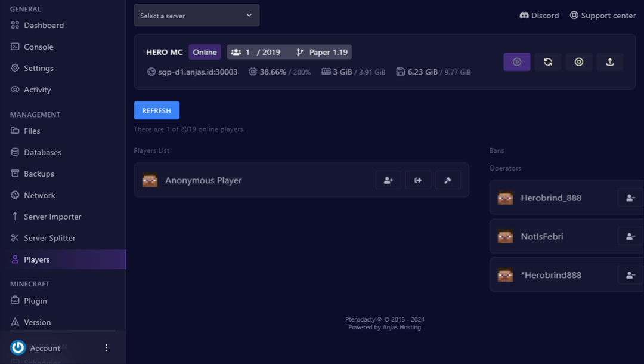Screen dimensions: 644x364
Task: Click the server stop circle button
Action: tap(579, 62)
